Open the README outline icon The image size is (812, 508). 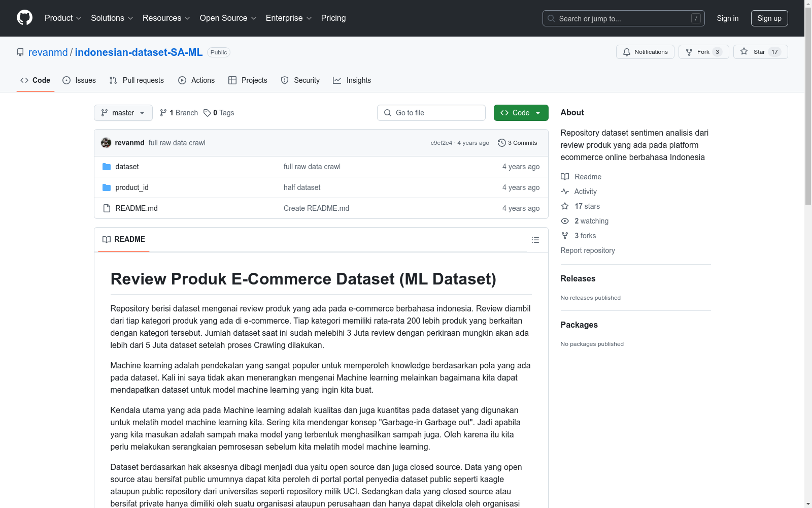coord(535,239)
